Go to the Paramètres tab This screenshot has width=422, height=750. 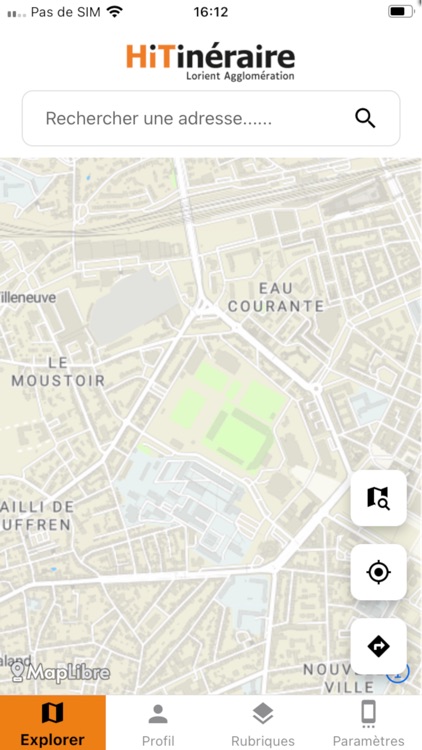coord(368,722)
